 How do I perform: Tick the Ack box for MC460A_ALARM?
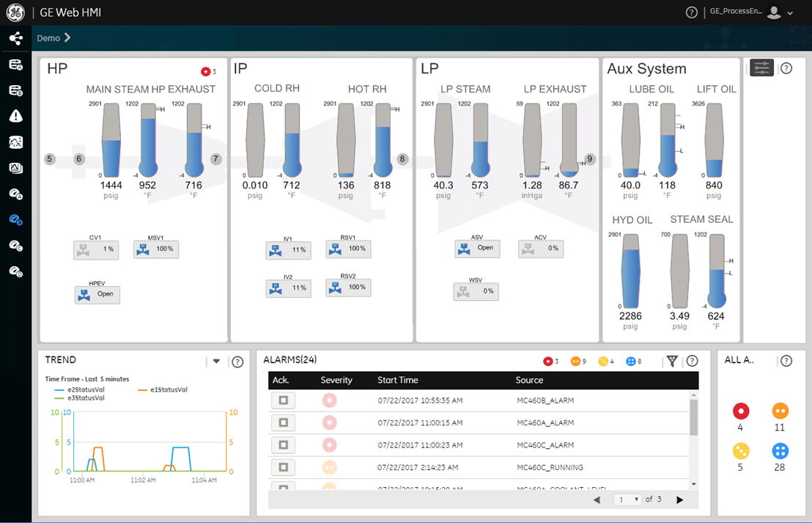(x=283, y=423)
